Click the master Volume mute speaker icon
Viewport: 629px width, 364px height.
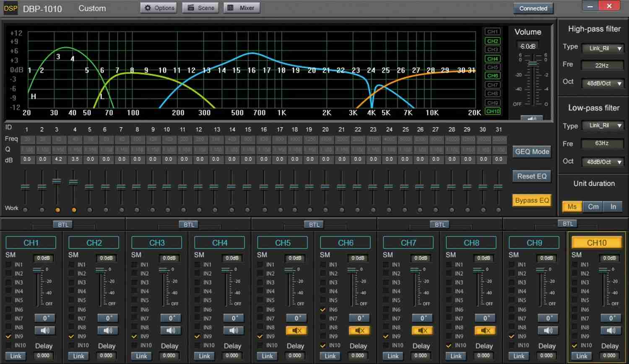(532, 118)
